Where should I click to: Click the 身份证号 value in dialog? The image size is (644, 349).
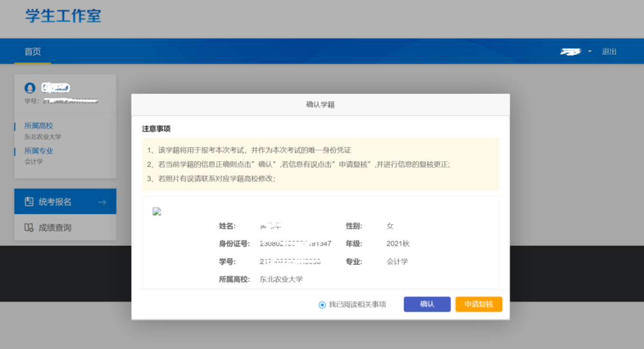click(x=295, y=243)
